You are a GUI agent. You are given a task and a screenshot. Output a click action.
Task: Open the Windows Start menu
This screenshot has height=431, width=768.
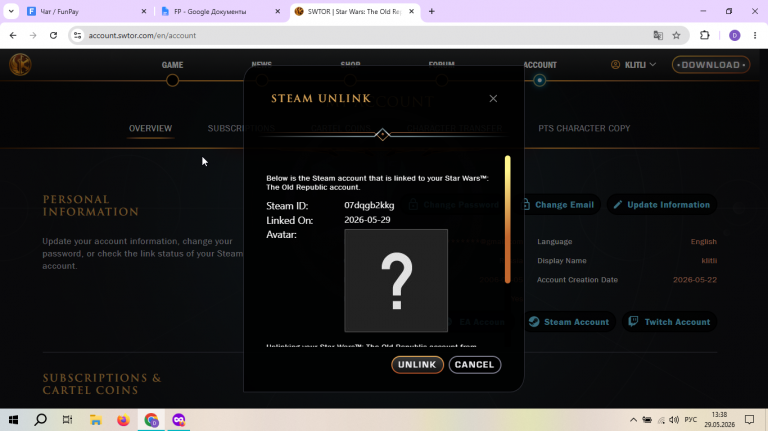pyautogui.click(x=13, y=420)
